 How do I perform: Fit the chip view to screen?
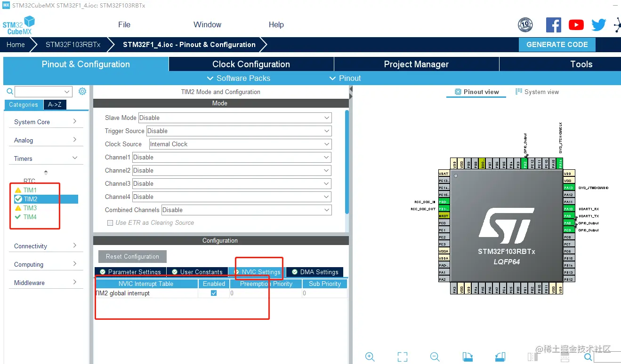(403, 357)
